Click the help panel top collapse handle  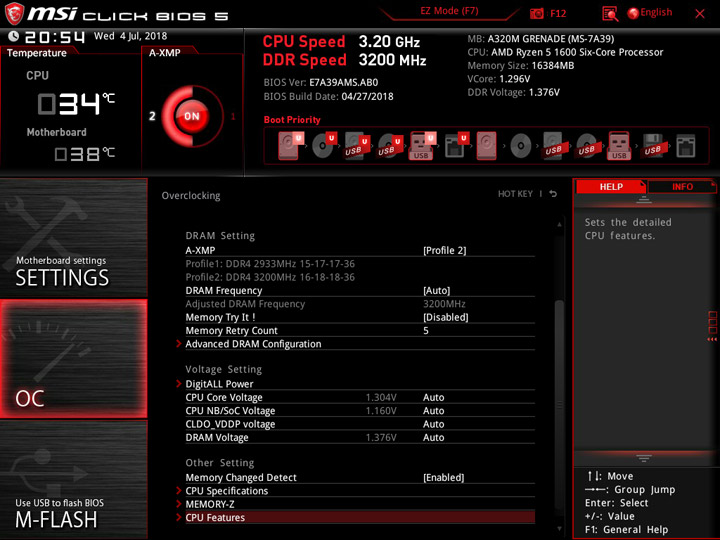pos(644,200)
